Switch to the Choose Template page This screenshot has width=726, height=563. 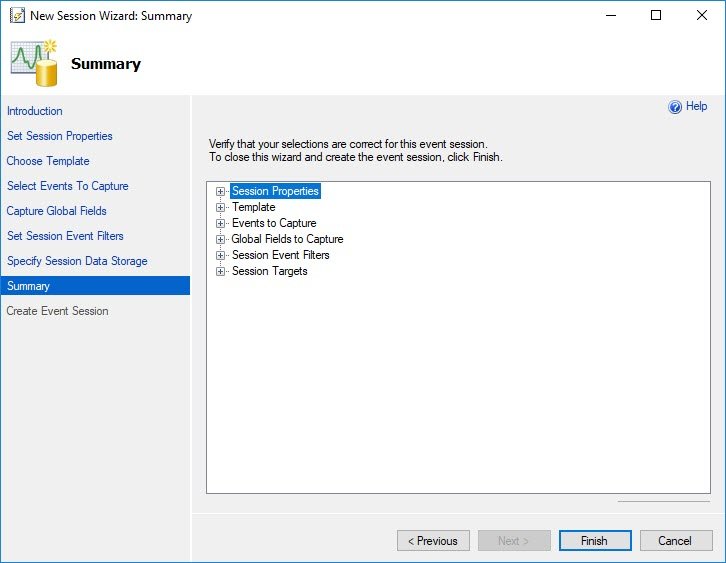48,161
